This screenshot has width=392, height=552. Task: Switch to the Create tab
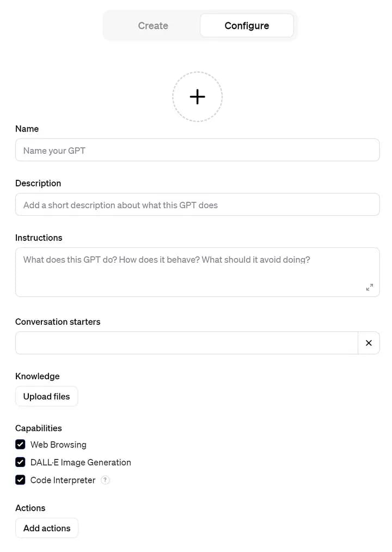point(152,25)
